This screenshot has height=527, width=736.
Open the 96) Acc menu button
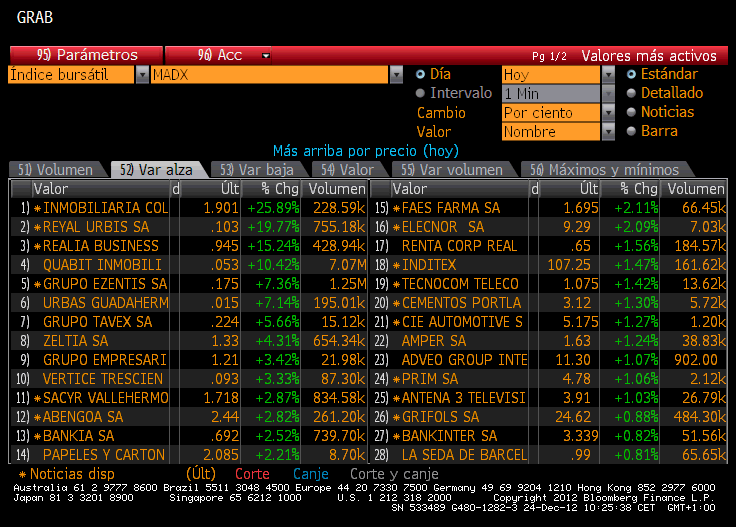(x=218, y=55)
